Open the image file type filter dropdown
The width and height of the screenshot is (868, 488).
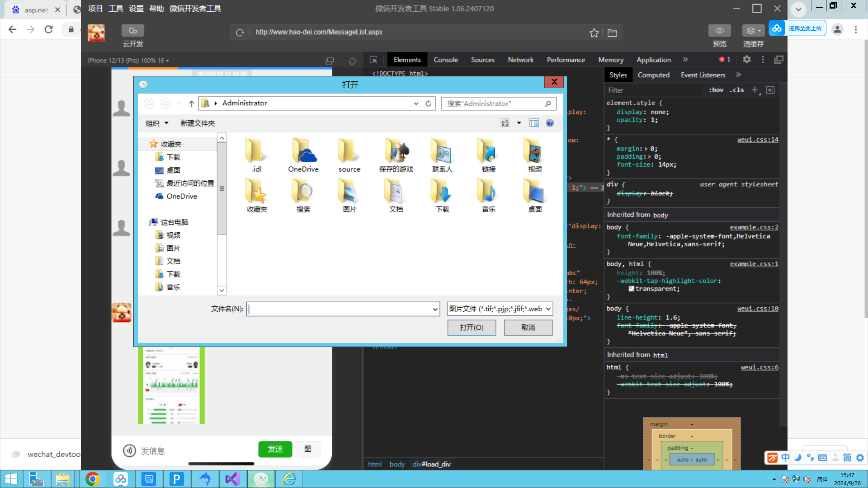tap(500, 309)
